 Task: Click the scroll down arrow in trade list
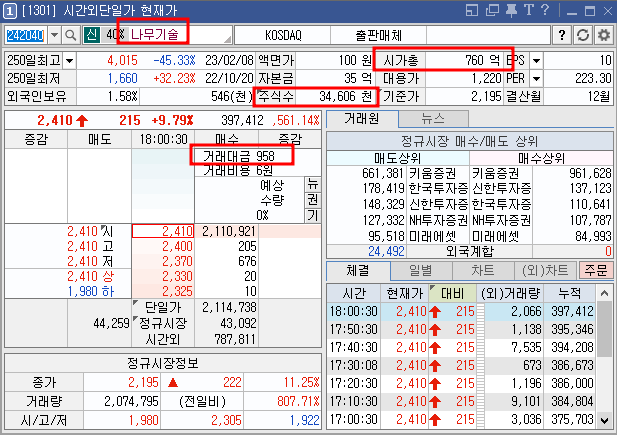604,420
